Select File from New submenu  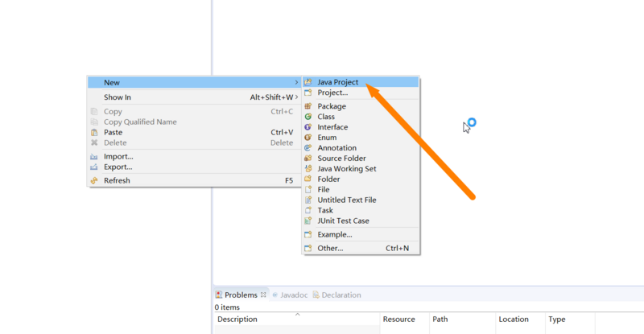361,189
